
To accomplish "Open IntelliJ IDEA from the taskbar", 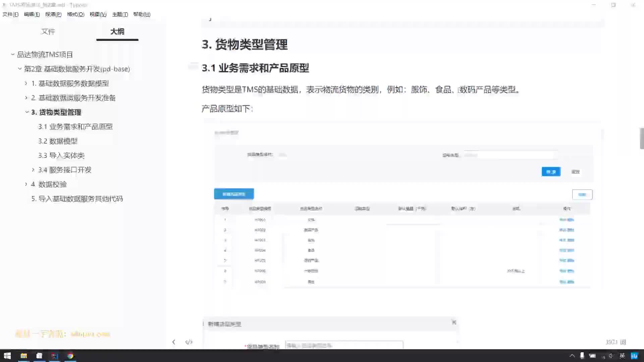I will pyautogui.click(x=54, y=356).
